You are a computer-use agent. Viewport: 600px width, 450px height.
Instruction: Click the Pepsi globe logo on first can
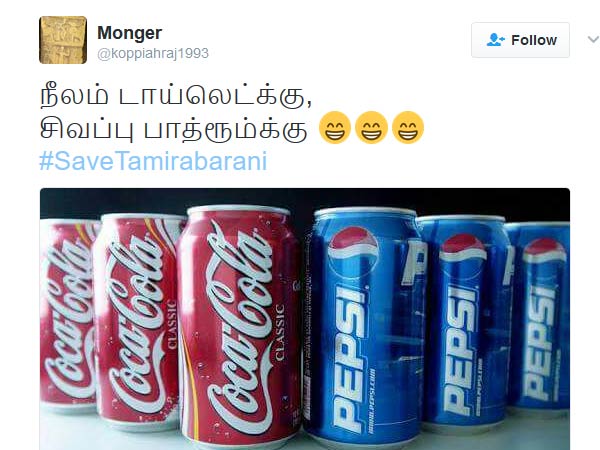pyautogui.click(x=353, y=251)
